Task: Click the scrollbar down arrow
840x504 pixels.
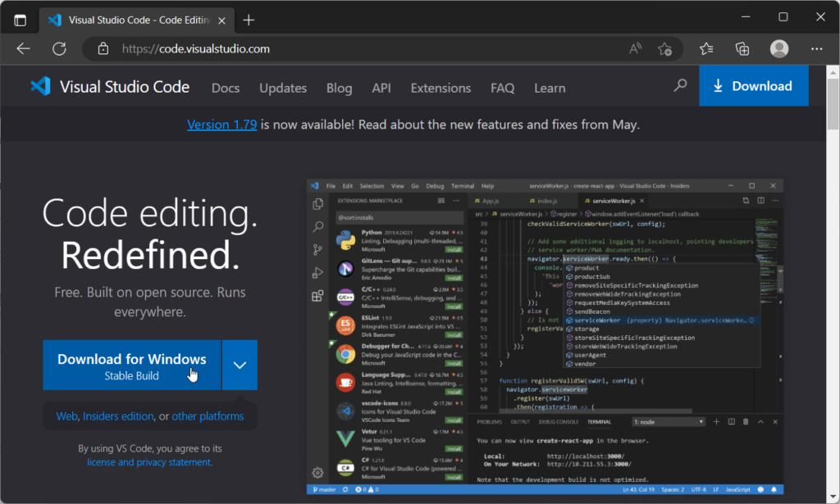Action: pyautogui.click(x=833, y=497)
